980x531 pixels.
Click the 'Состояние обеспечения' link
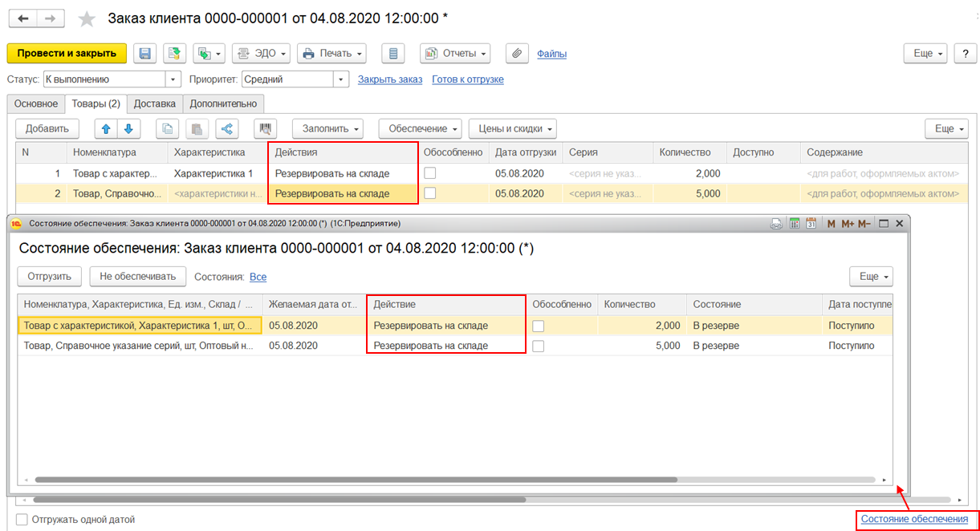pos(914,519)
